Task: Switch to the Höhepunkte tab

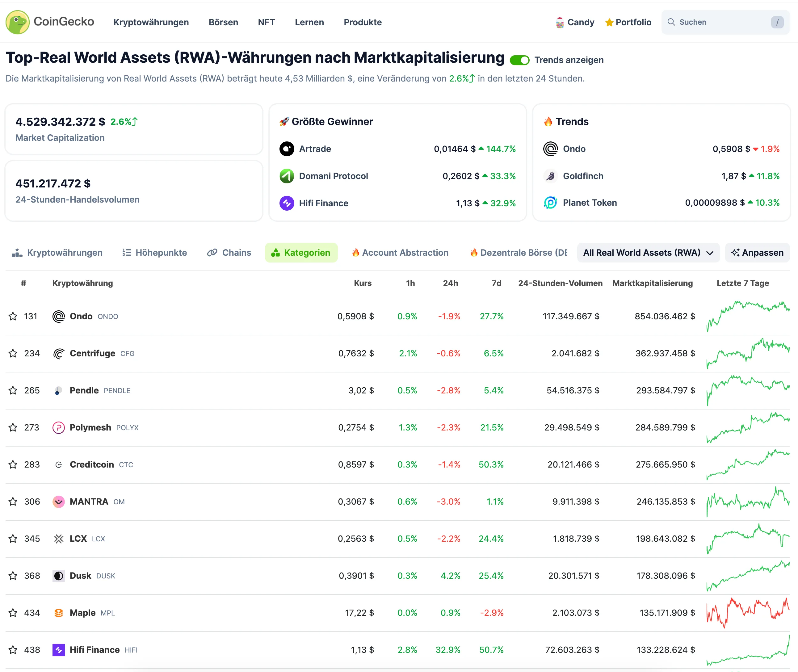Action: [155, 253]
